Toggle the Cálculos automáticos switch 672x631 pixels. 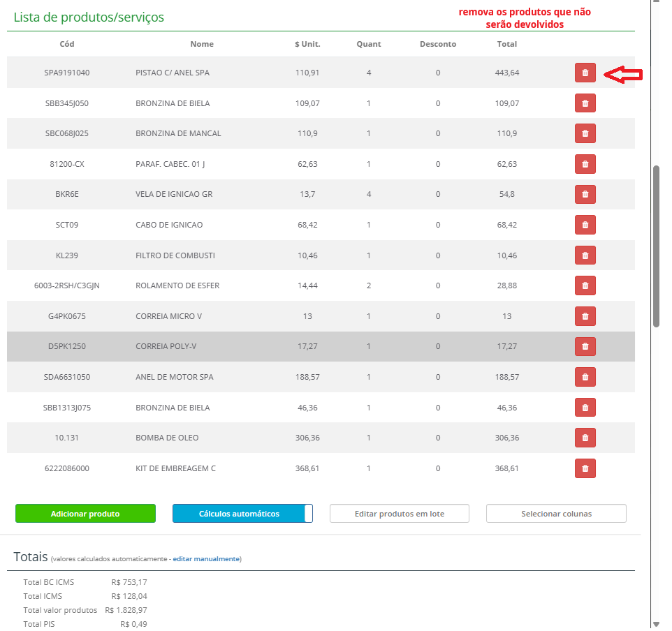pos(242,513)
